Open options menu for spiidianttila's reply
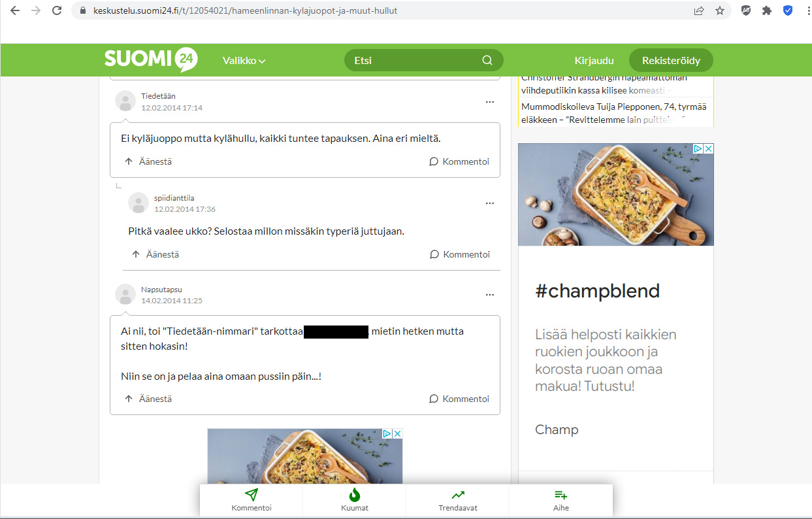 490,203
